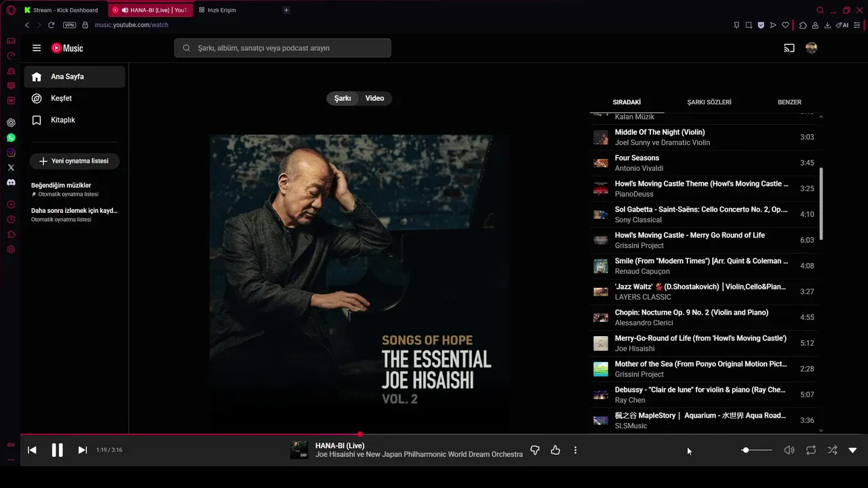Go back with the browser back arrow
Screen dimensions: 868x488
(x=27, y=25)
